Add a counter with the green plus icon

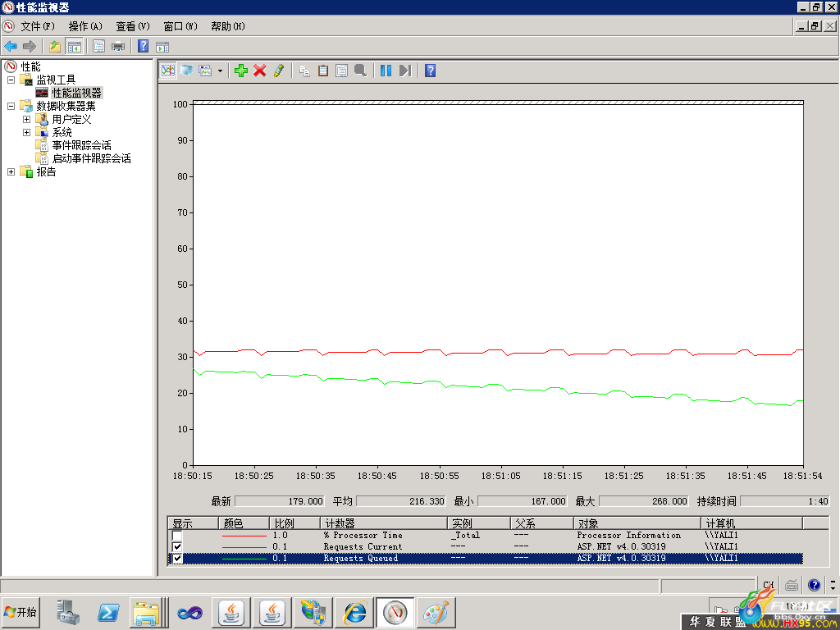pos(241,71)
